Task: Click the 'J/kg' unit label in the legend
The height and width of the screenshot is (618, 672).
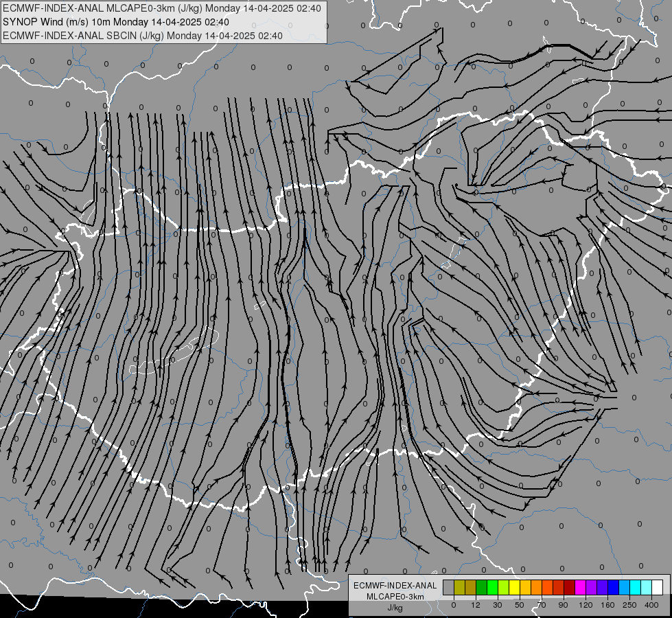Action: pos(395,608)
